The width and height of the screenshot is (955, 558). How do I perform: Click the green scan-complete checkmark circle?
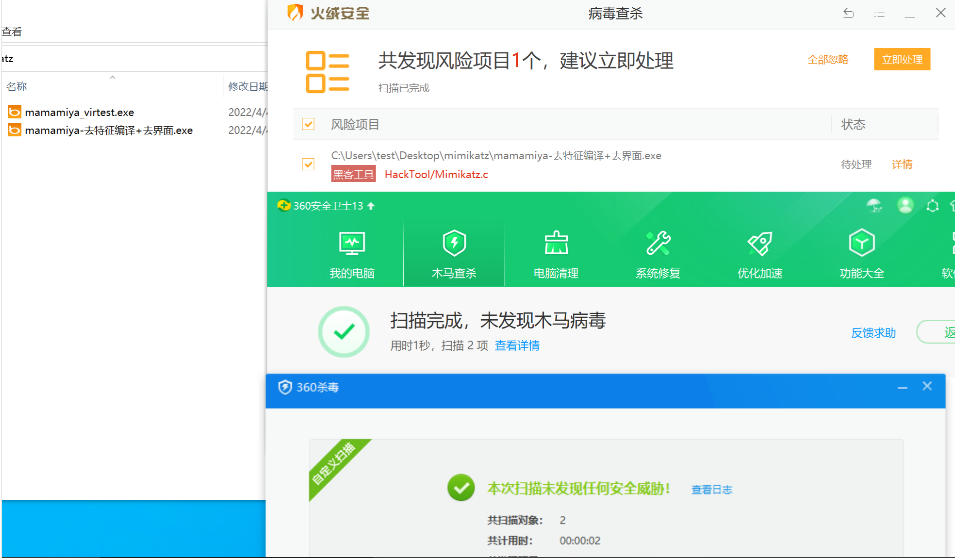[344, 331]
